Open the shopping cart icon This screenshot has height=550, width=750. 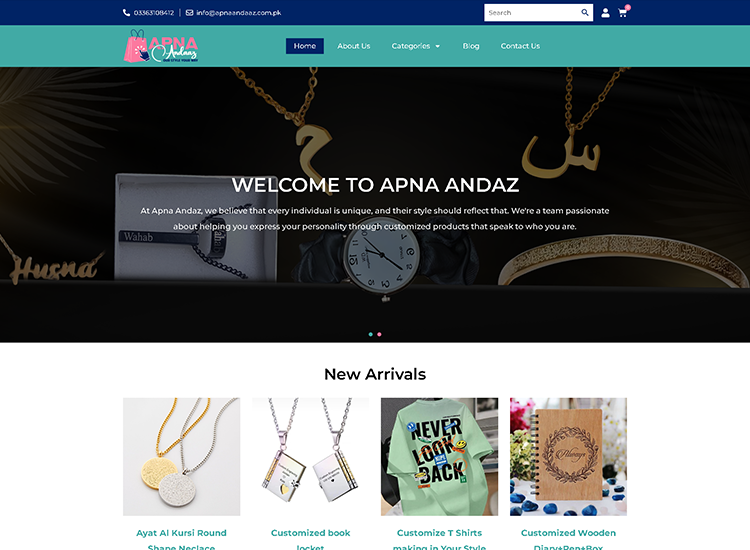click(x=622, y=13)
